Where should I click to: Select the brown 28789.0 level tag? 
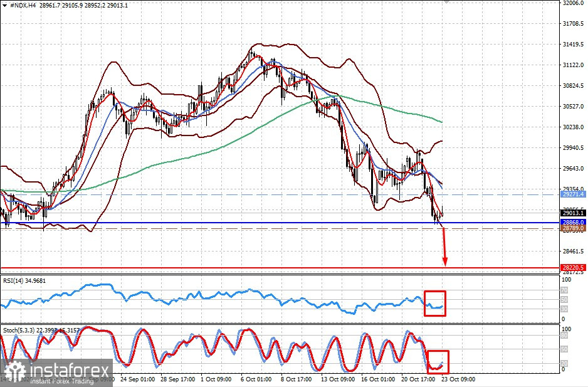click(x=574, y=228)
